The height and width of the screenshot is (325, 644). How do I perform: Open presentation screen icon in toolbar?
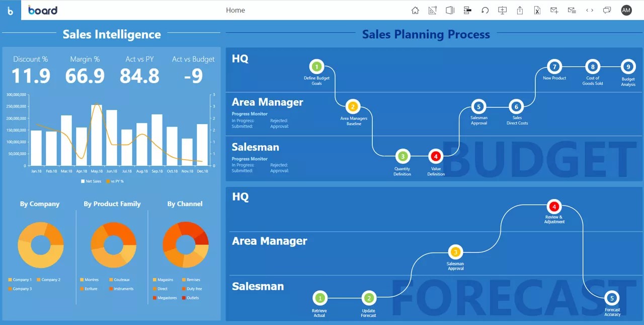pos(502,10)
